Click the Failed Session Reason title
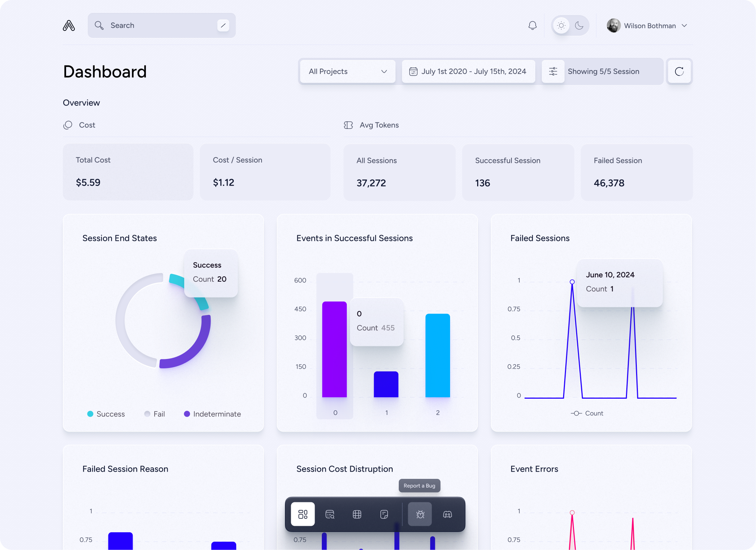 pyautogui.click(x=125, y=469)
